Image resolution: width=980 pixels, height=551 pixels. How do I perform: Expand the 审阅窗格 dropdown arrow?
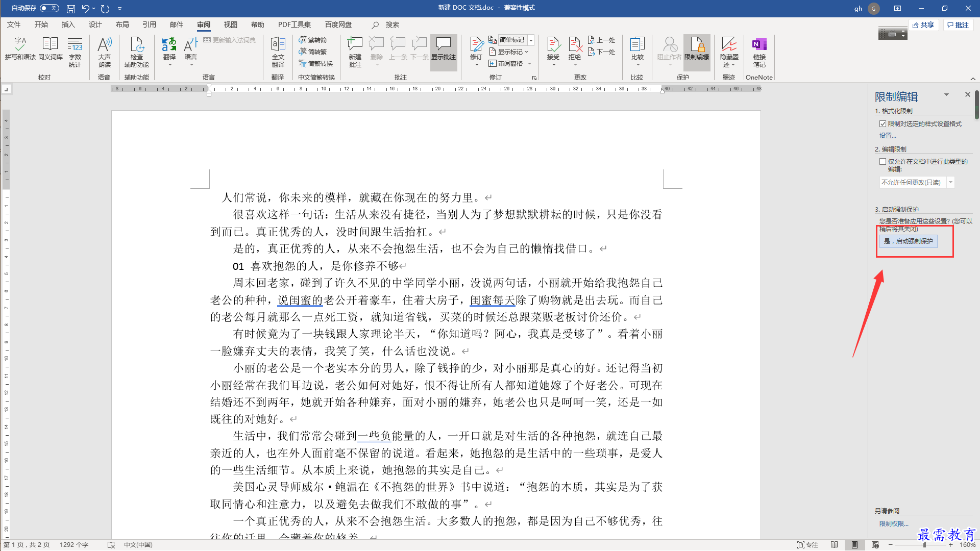pos(530,63)
